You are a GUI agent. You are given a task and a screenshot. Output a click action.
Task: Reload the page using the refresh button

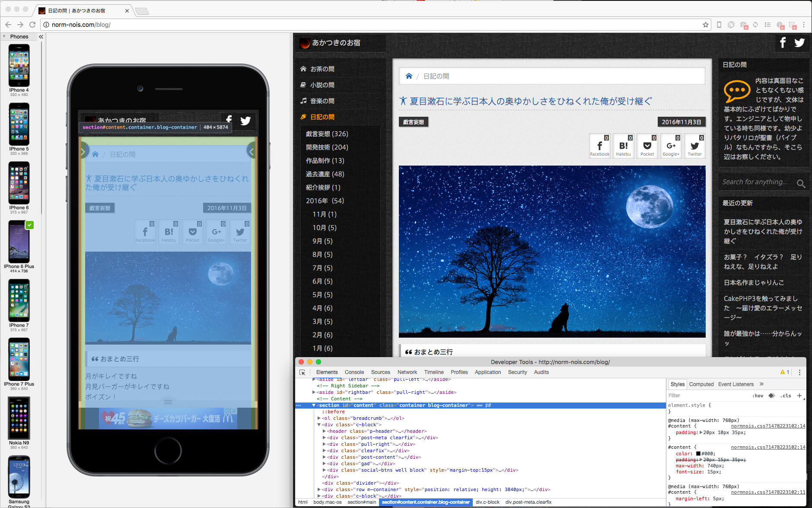(x=32, y=25)
